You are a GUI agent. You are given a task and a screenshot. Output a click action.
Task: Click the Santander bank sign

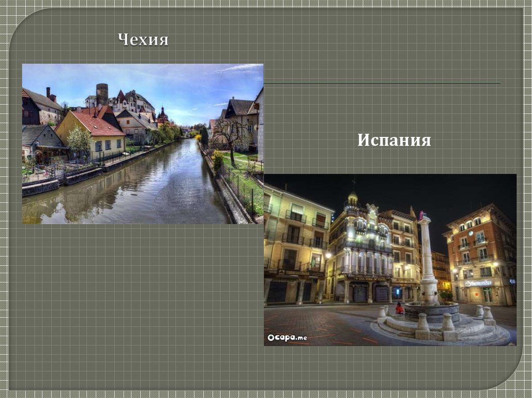click(x=478, y=283)
